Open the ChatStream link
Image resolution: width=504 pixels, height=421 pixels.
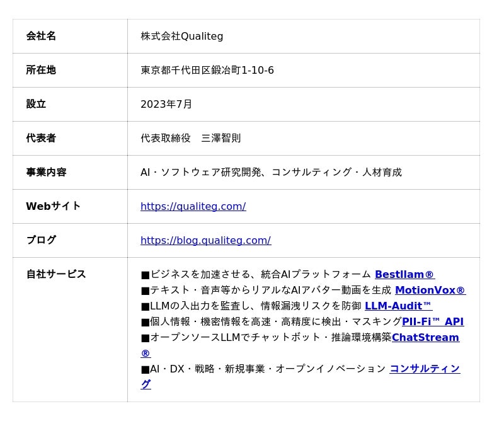coord(425,337)
